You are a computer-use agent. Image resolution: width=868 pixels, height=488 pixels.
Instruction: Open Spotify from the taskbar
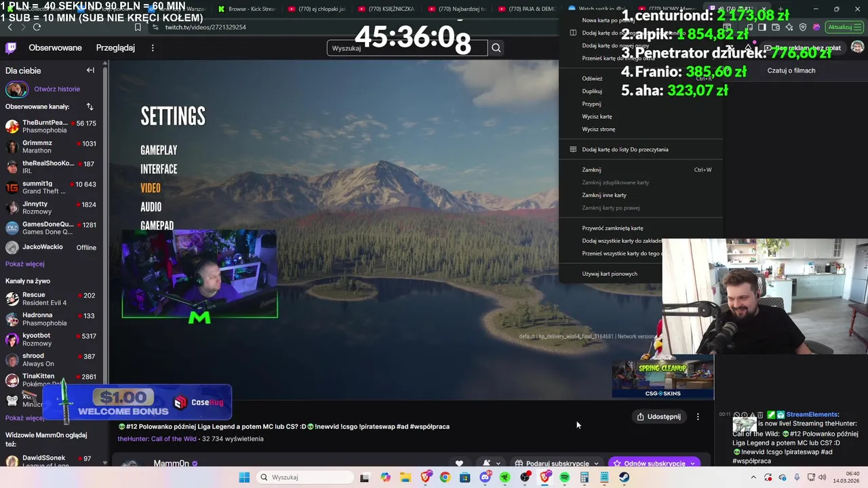565,477
